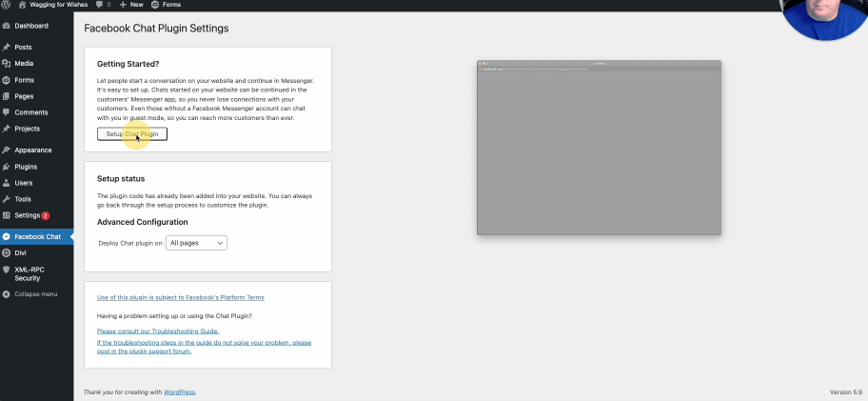
Task: Open XML-RPC Security menu label
Action: (x=30, y=274)
